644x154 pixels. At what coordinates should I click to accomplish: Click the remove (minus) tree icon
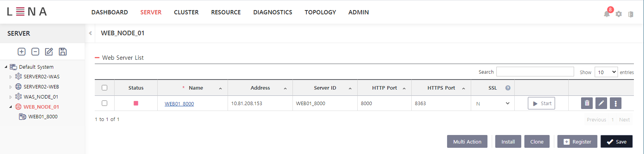coord(35,52)
